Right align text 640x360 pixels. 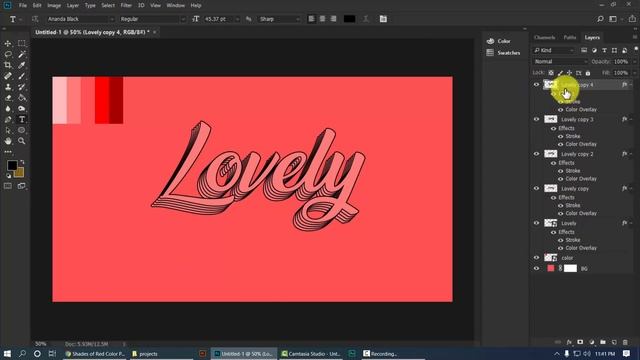[x=333, y=19]
